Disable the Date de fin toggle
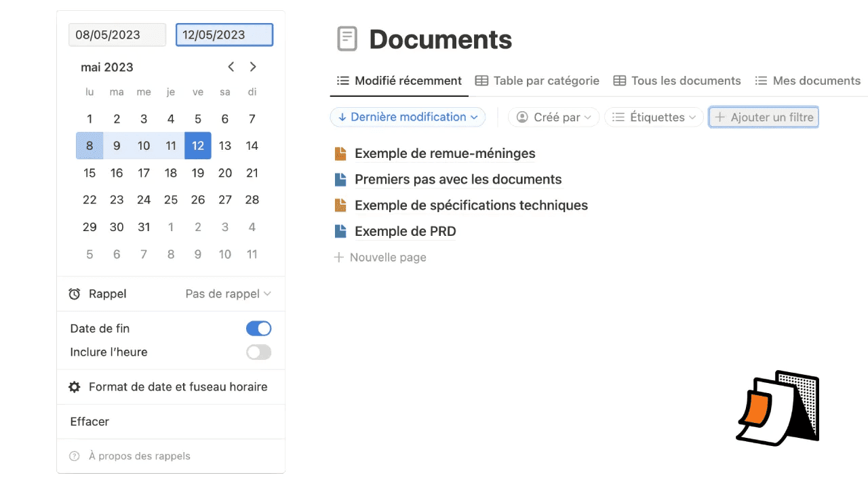 (x=258, y=329)
